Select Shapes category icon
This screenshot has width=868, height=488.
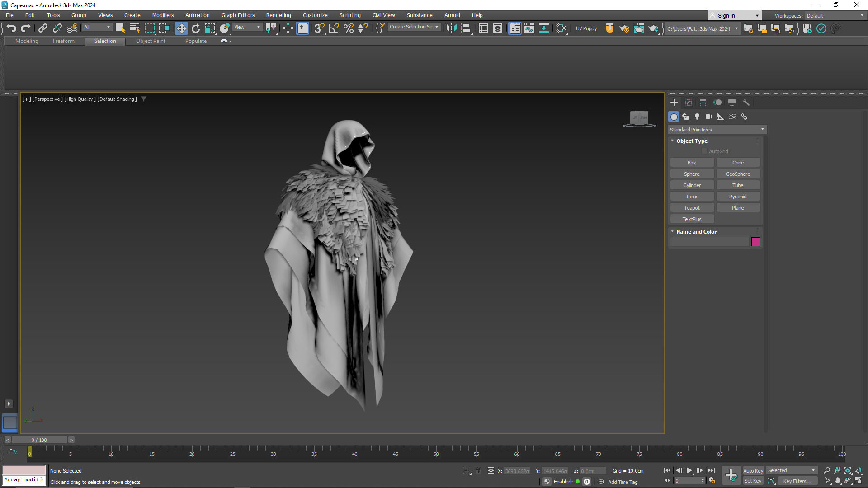(x=685, y=117)
